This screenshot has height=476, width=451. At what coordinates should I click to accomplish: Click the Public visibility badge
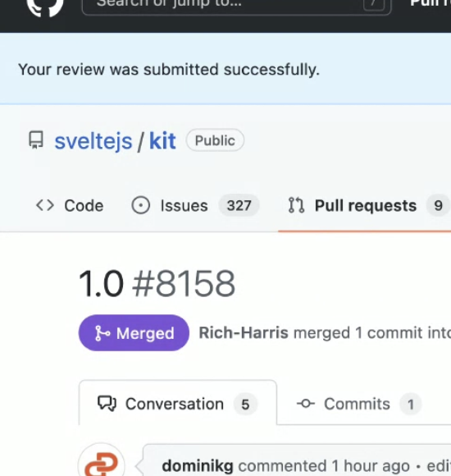click(215, 140)
